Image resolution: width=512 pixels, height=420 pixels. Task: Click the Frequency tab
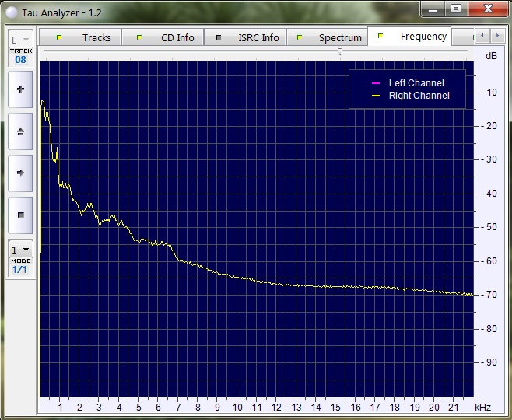(x=412, y=37)
